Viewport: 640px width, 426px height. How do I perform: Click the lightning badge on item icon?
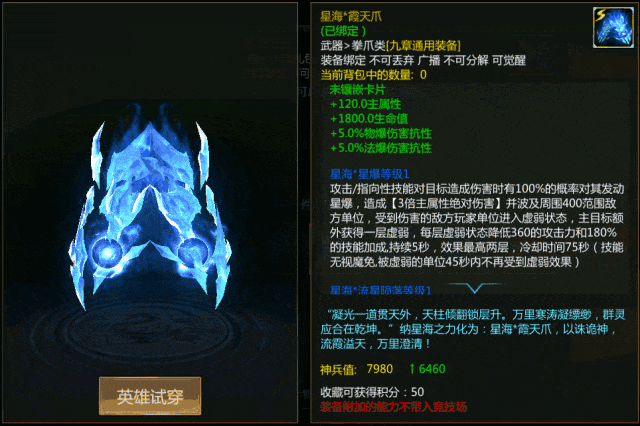coord(600,16)
